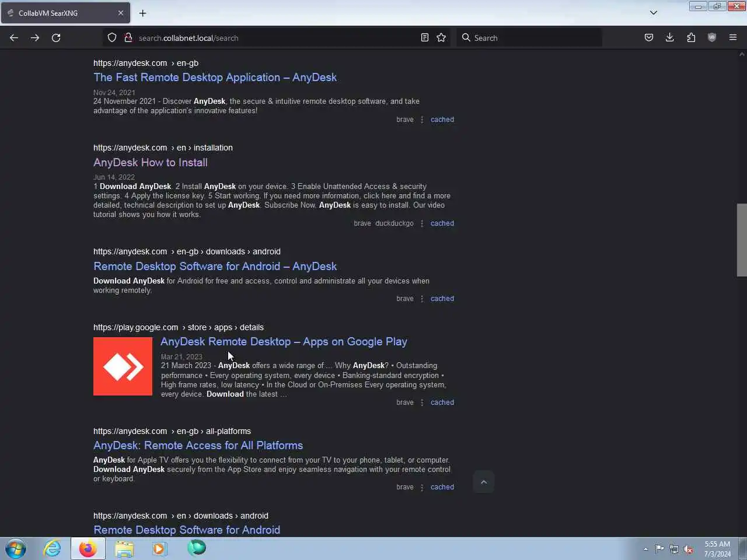Screen dimensions: 747x560
Task: Launch Internet Explorer from taskbar
Action: (53, 548)
